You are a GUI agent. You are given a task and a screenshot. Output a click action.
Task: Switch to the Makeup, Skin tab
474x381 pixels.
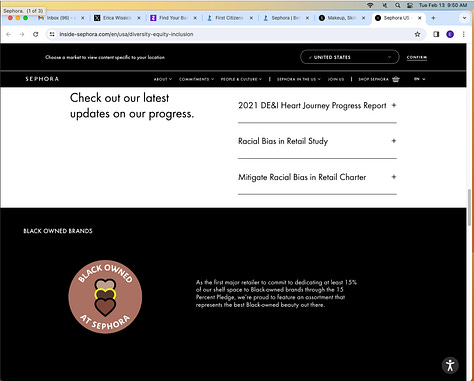341,18
